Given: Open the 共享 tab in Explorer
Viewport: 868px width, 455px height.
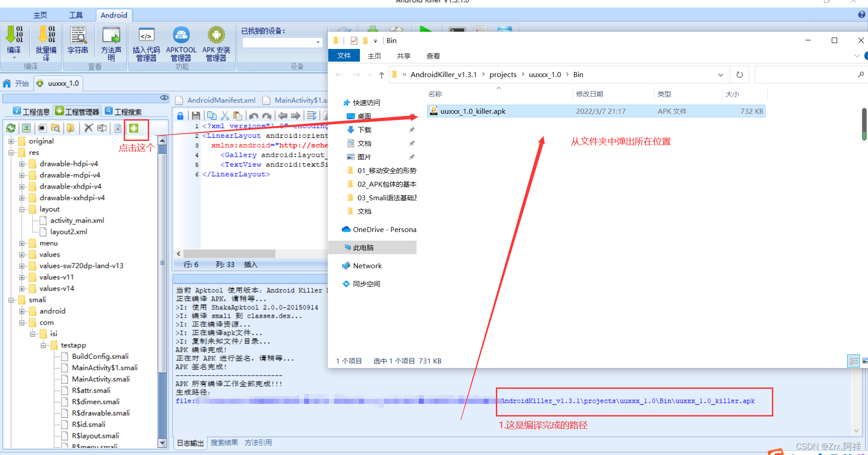Looking at the screenshot, I should pyautogui.click(x=403, y=56).
